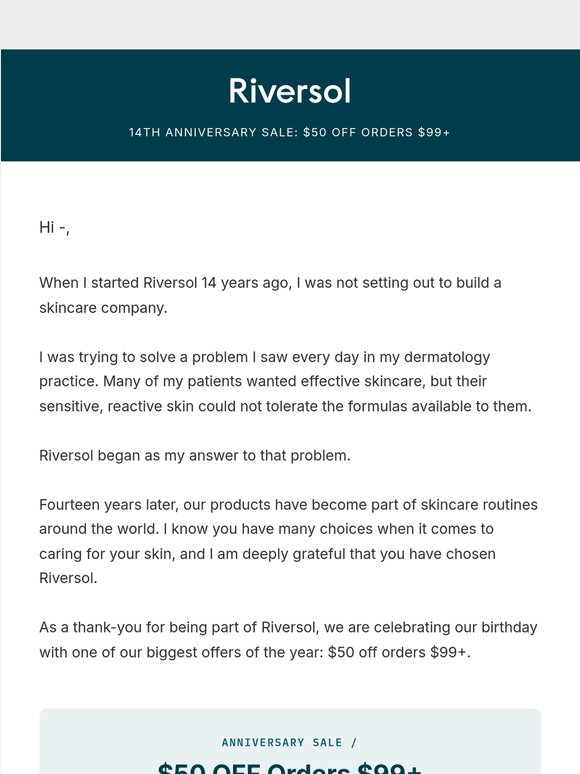
Task: Click the 'Hi -,' greeting line
Action: (x=54, y=227)
